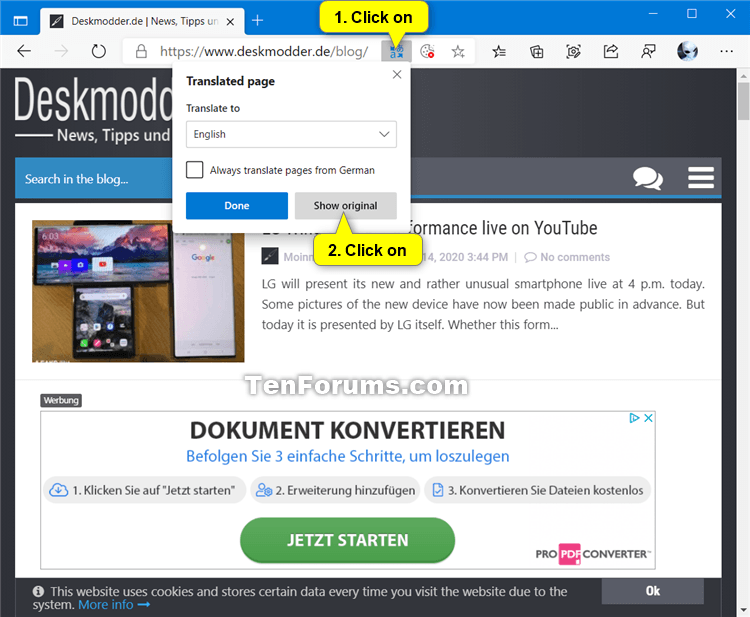The height and width of the screenshot is (617, 750).
Task: Click the scrollbar up arrow
Action: (x=743, y=76)
